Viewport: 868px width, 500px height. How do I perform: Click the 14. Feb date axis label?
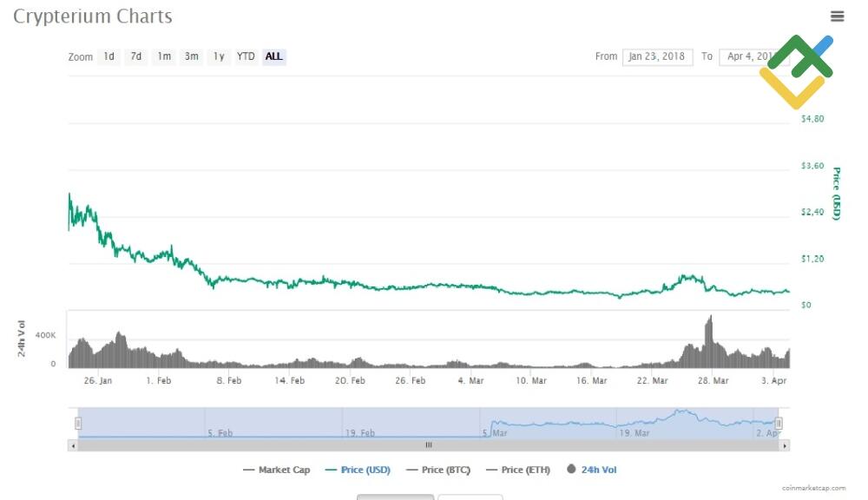290,380
